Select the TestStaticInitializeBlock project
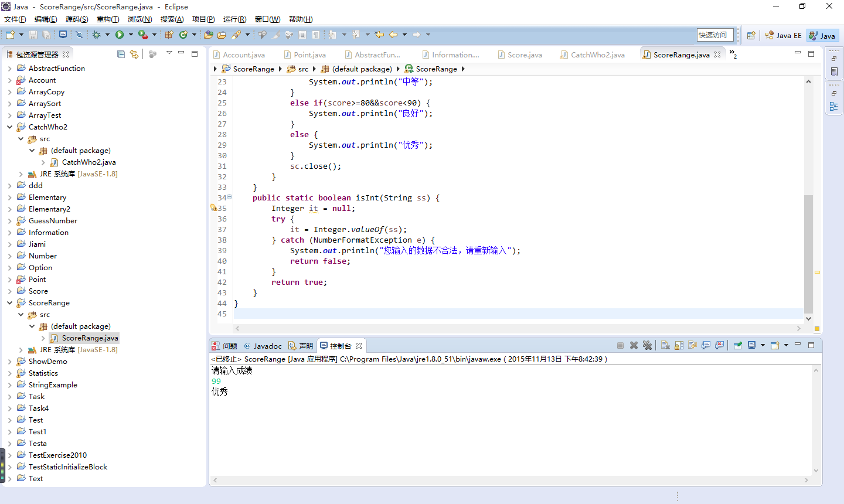This screenshot has width=844, height=504. (68, 466)
